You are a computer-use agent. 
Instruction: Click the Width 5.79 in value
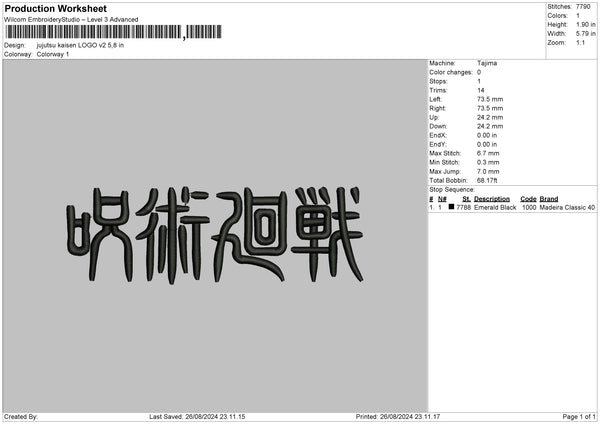click(x=585, y=34)
